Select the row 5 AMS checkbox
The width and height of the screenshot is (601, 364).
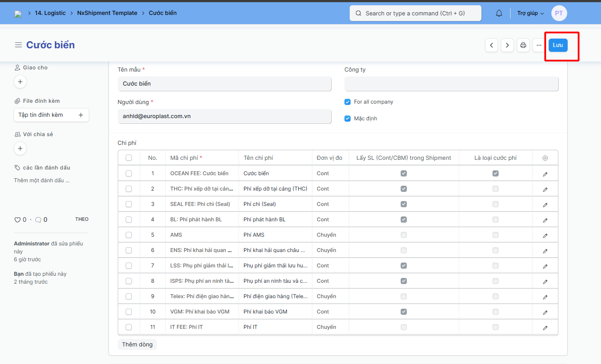point(129,235)
